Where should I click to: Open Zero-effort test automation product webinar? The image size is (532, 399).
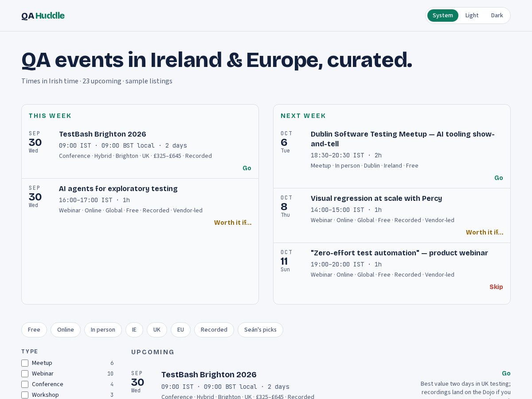pyautogui.click(x=399, y=253)
